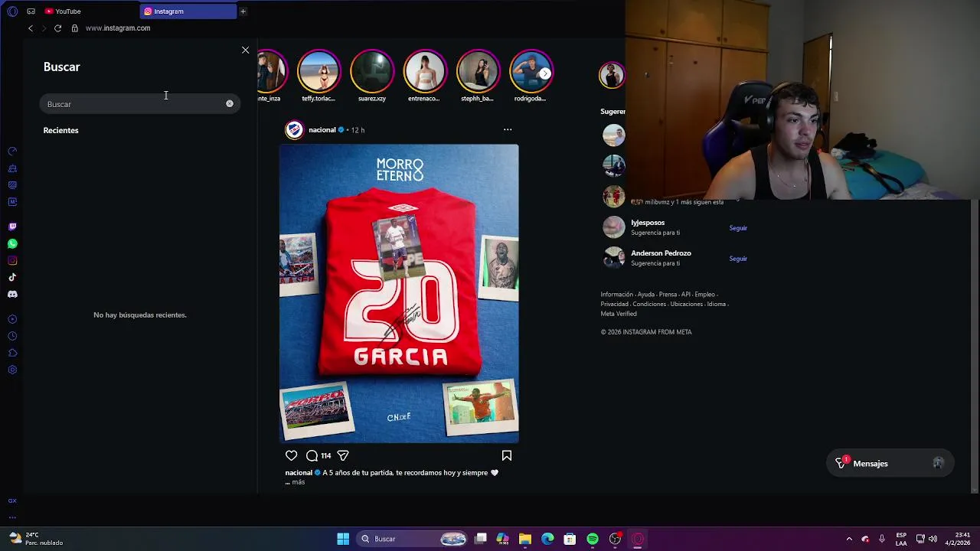Open the Privacidad footer link
Screen dimensions: 980x551
(615, 305)
